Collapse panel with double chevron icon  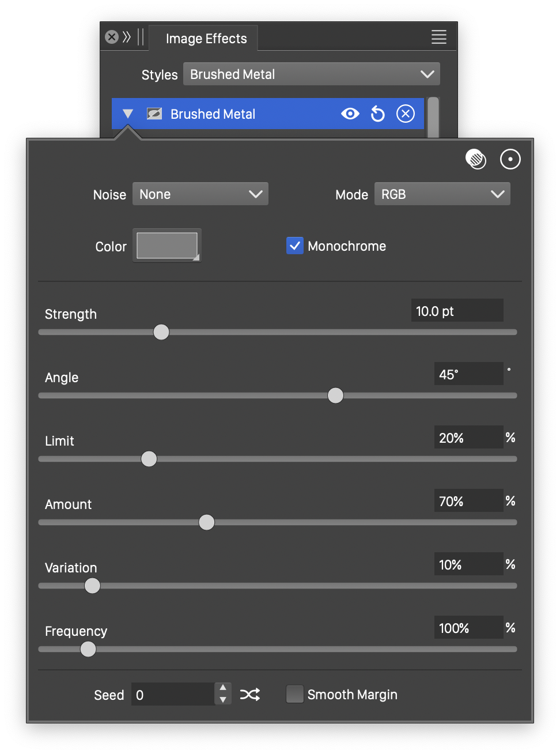pos(127,37)
